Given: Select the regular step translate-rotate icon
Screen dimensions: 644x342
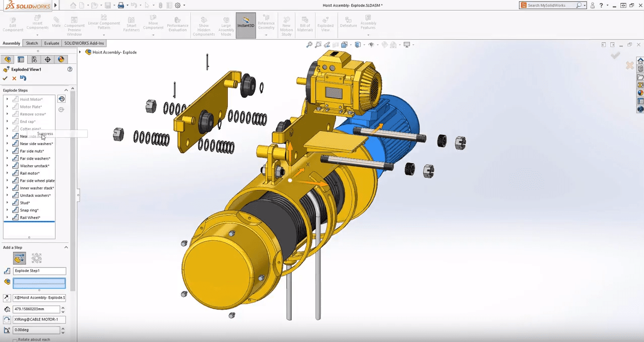Looking at the screenshot, I should pos(20,258).
